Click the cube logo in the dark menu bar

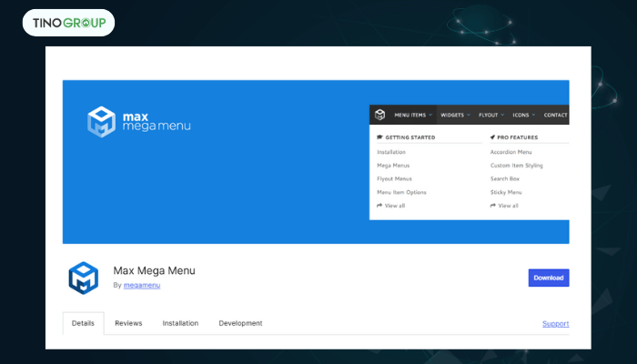(379, 116)
